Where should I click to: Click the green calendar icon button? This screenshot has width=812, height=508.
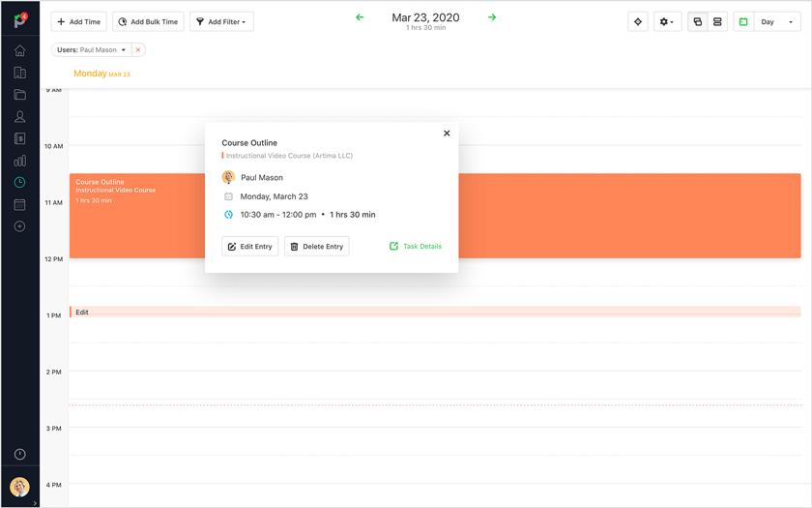[x=743, y=21]
